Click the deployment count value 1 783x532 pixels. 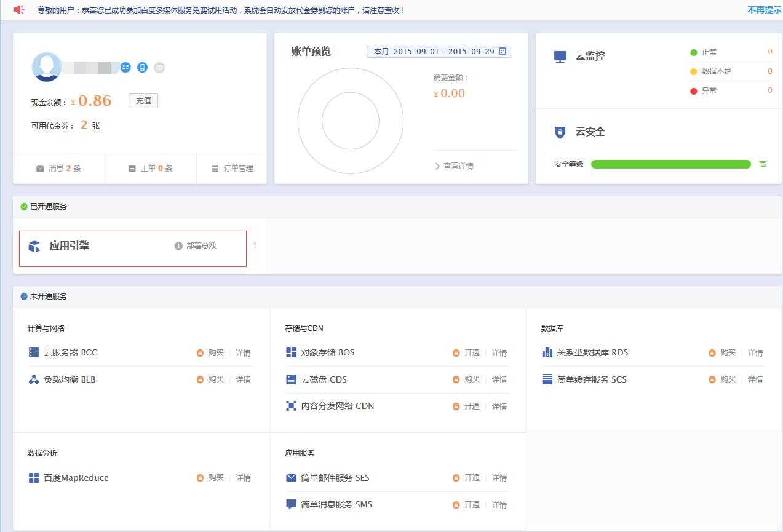[x=255, y=246]
